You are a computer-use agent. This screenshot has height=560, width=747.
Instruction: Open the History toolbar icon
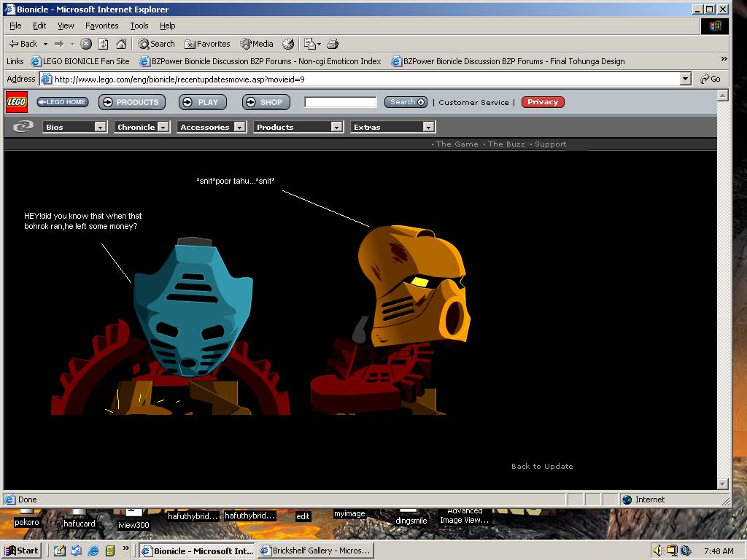[x=288, y=44]
